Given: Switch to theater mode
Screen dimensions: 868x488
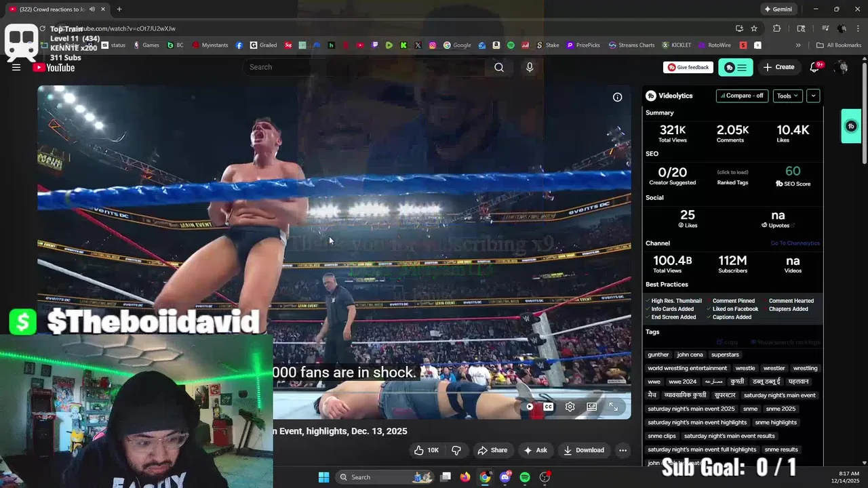Looking at the screenshot, I should coord(592,407).
